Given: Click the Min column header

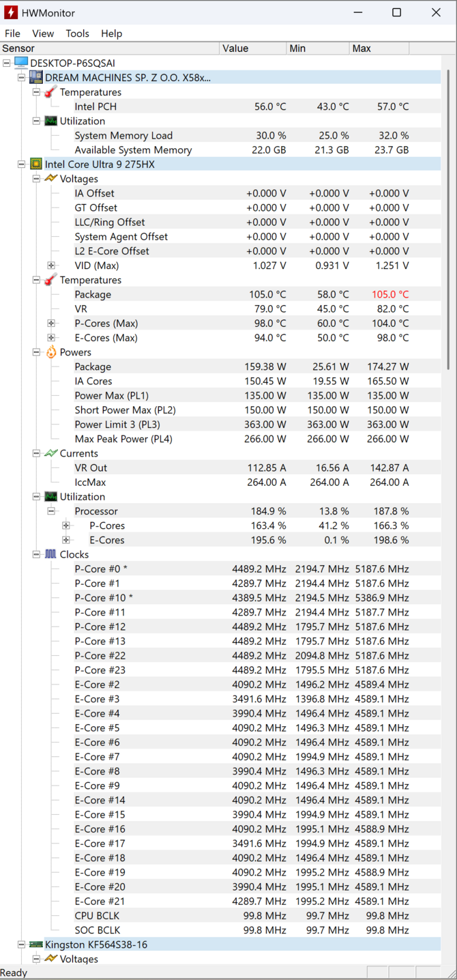Looking at the screenshot, I should tap(318, 48).
